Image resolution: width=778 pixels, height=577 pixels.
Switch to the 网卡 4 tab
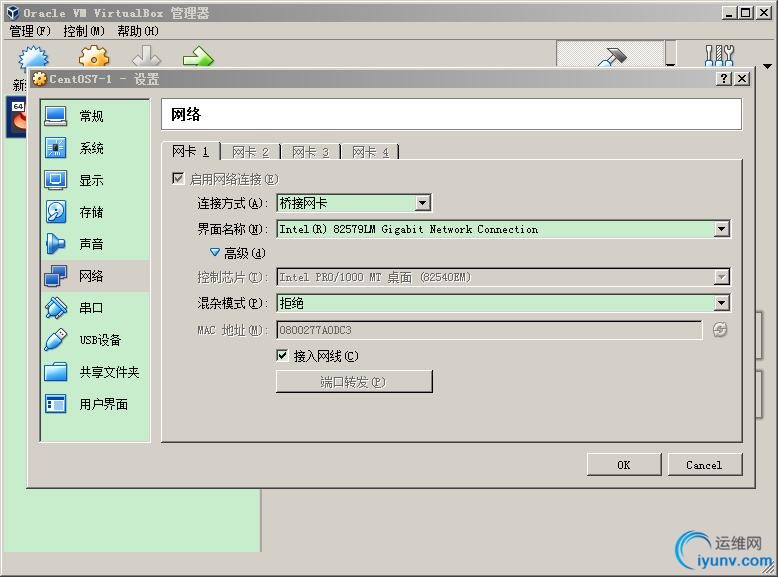point(370,152)
